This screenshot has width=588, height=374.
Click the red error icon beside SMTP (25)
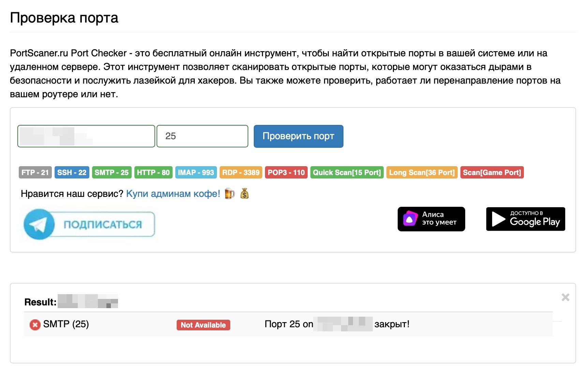coord(35,325)
